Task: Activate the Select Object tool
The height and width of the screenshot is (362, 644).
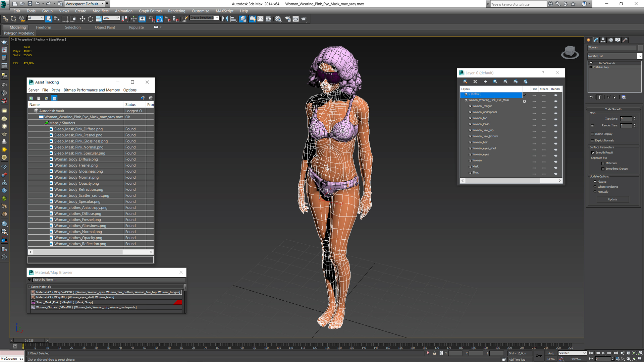Action: [x=49, y=19]
